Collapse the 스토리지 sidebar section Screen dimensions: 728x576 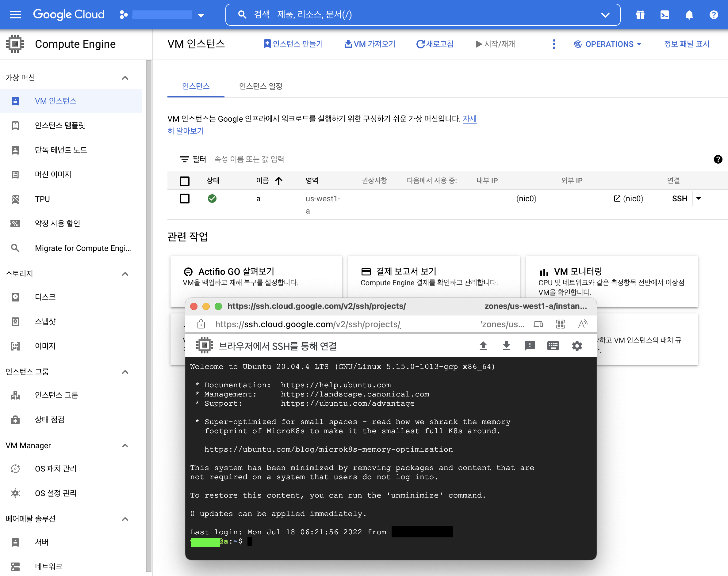click(x=125, y=274)
